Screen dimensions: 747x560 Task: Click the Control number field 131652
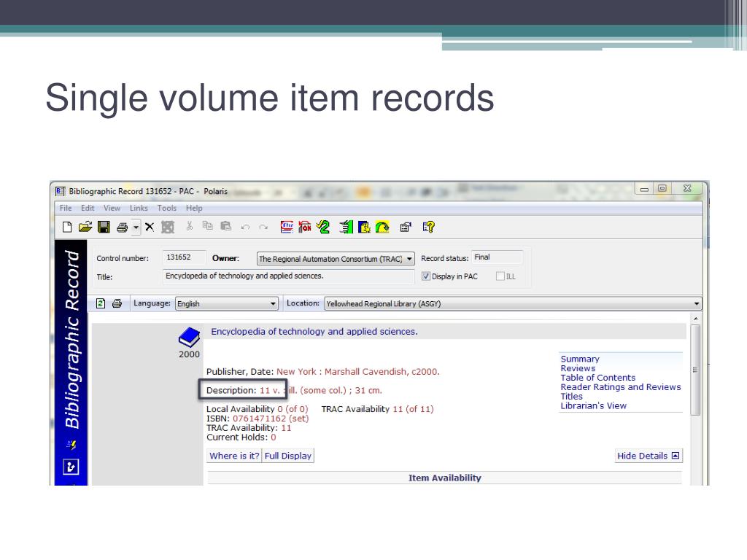(185, 257)
